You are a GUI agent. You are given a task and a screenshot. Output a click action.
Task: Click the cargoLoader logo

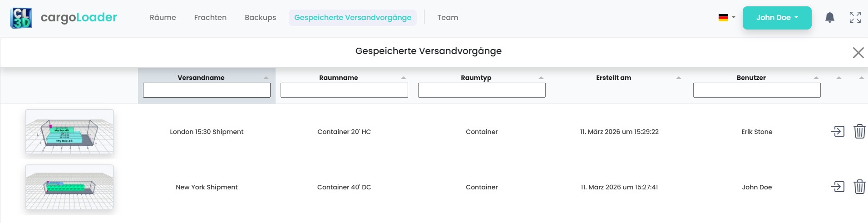64,18
